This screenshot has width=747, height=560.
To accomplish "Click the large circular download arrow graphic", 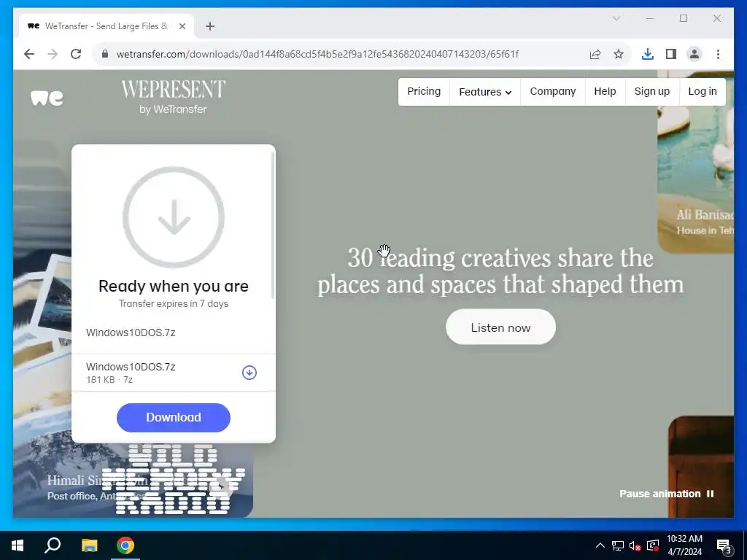I will pos(174,217).
